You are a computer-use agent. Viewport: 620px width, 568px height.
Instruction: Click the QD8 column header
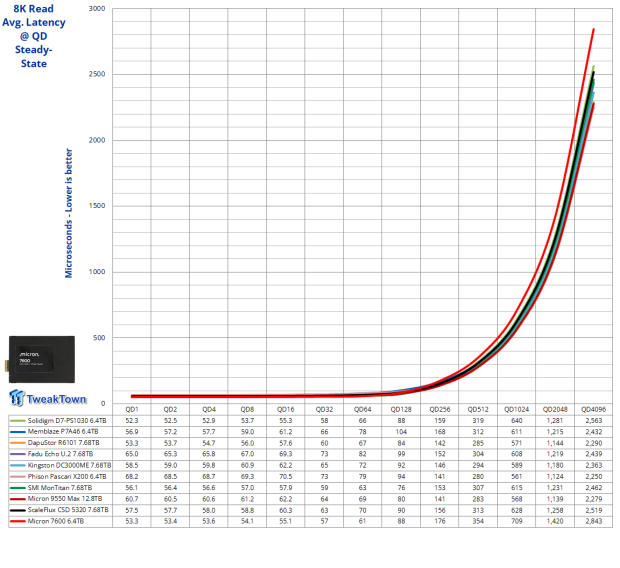pyautogui.click(x=247, y=409)
